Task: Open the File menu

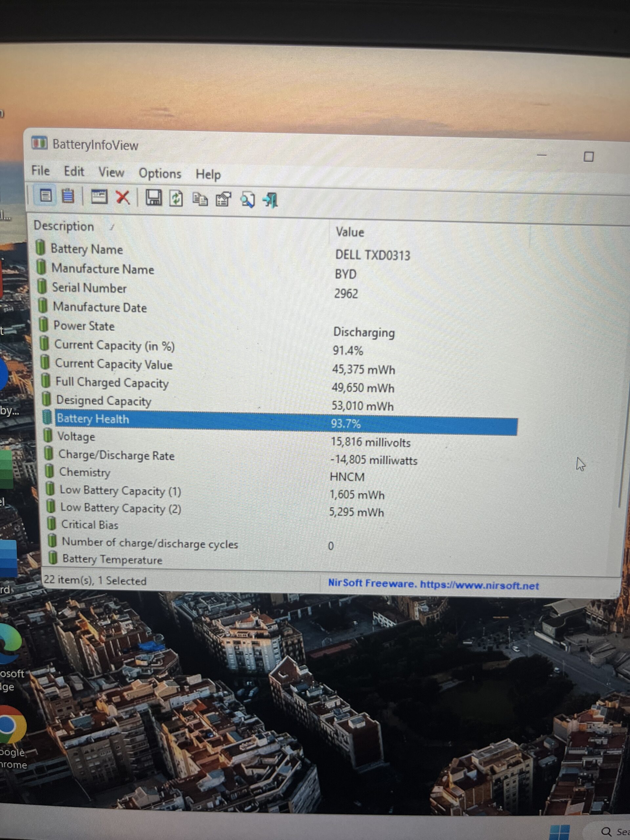Action: click(x=41, y=171)
